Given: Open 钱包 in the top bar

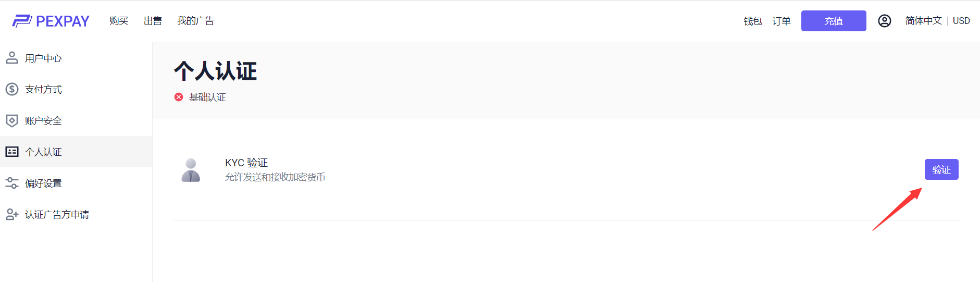Looking at the screenshot, I should pos(752,21).
